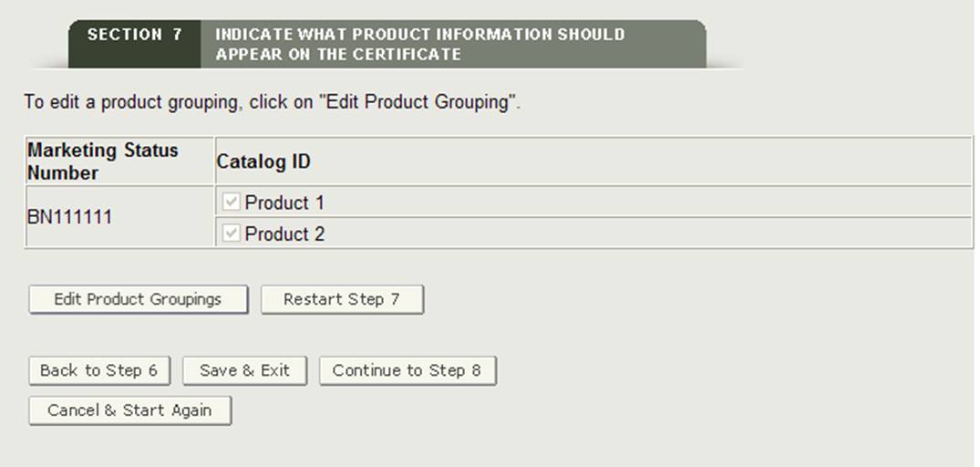980x467 pixels.
Task: Click the Edit Product Groupings button
Action: [x=138, y=299]
